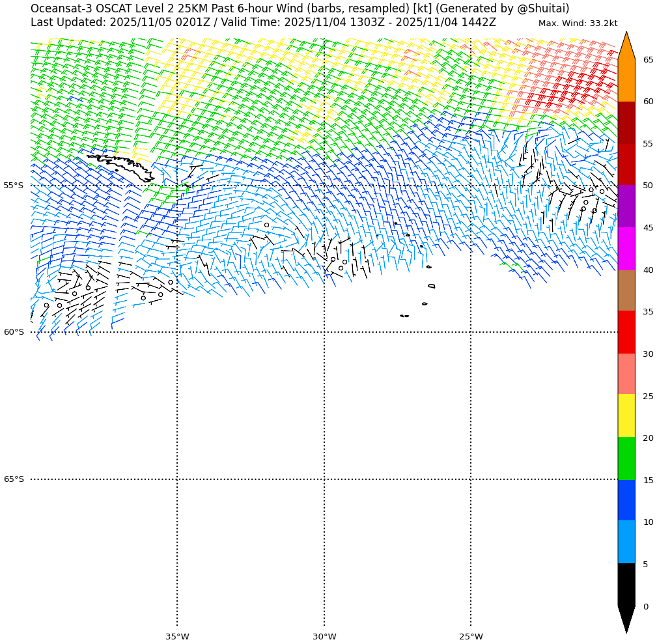This screenshot has height=644, width=657.
Task: Select the 30°W longitude label
Action: click(324, 637)
